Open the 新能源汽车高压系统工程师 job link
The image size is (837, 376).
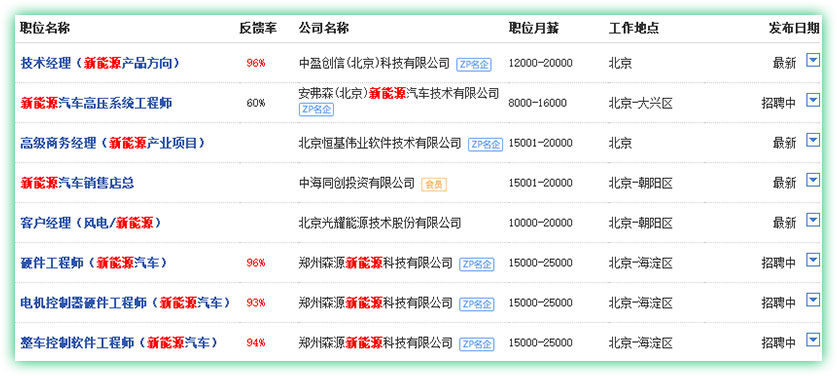[96, 103]
